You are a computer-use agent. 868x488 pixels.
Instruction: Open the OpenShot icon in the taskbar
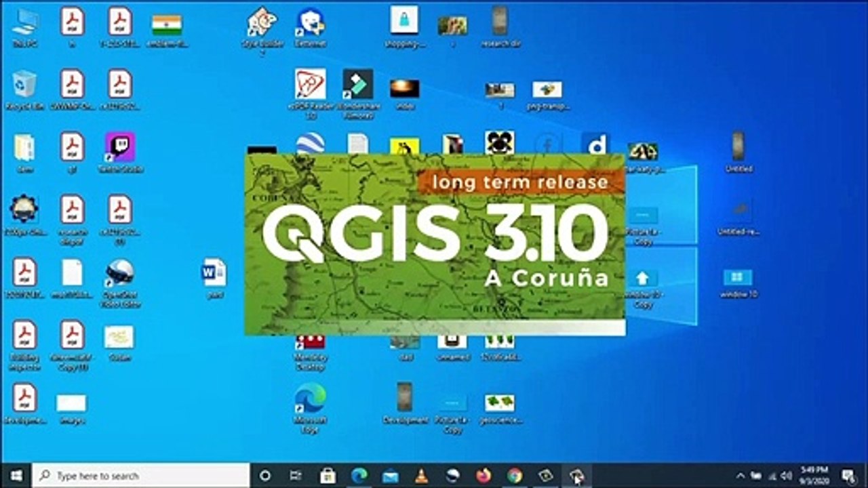pos(452,475)
